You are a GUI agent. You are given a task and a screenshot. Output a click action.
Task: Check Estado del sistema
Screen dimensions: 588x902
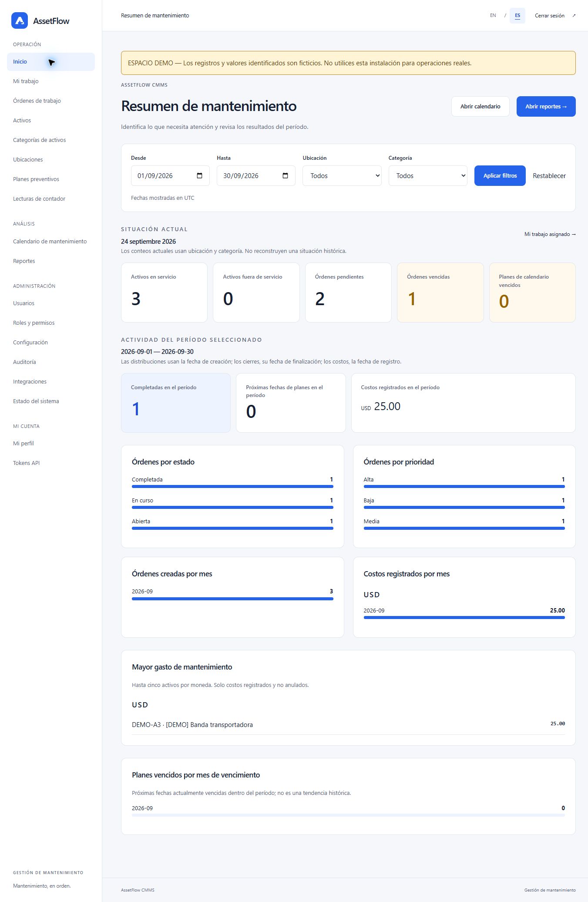[x=51, y=401]
